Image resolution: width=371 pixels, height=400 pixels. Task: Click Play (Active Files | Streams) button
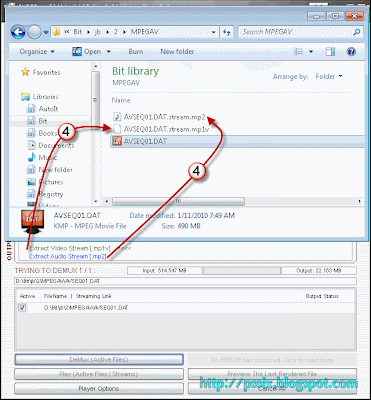[x=99, y=374]
